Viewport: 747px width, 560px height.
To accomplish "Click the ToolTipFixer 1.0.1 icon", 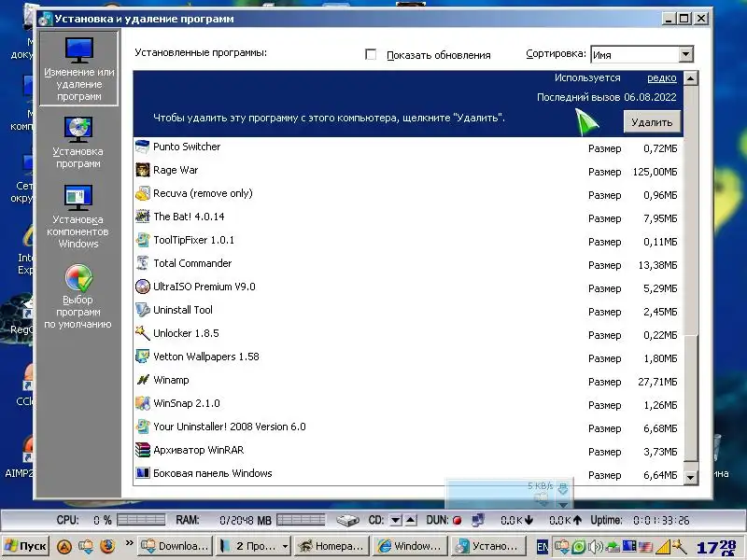I will [143, 240].
